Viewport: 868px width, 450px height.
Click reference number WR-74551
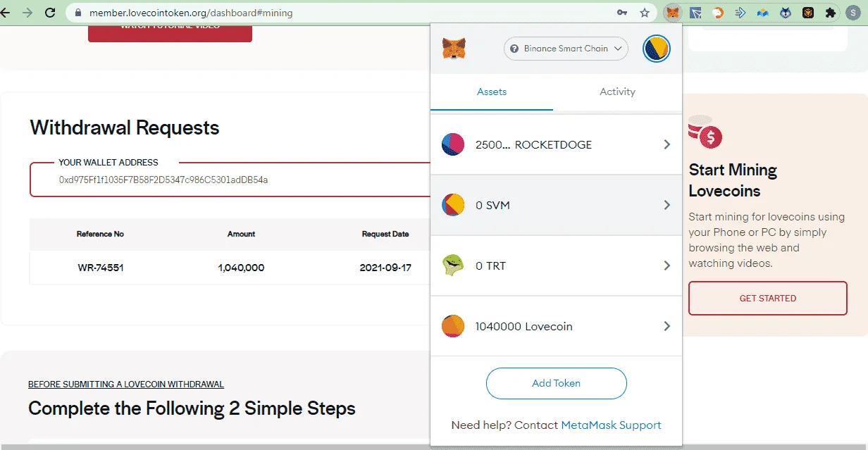[x=101, y=268]
